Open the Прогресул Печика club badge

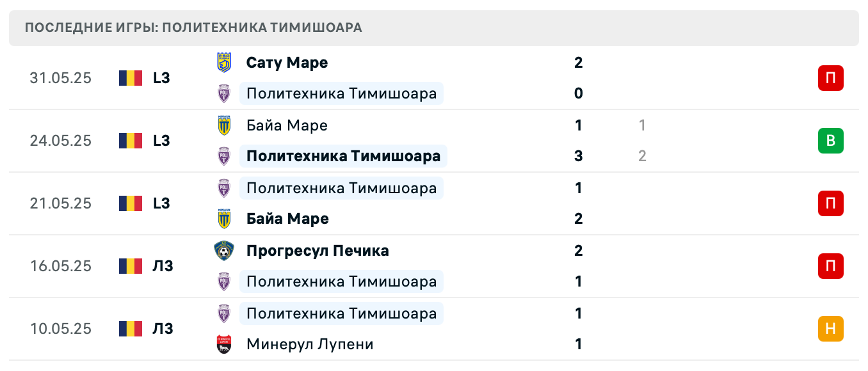click(223, 251)
